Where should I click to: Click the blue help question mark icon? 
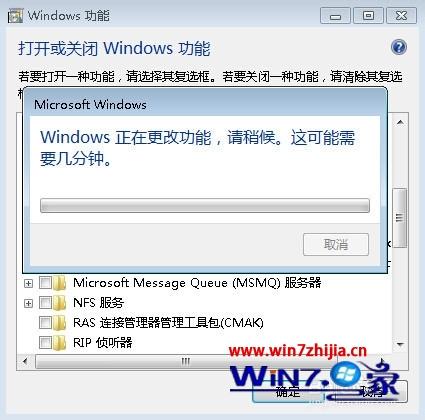coord(398,47)
